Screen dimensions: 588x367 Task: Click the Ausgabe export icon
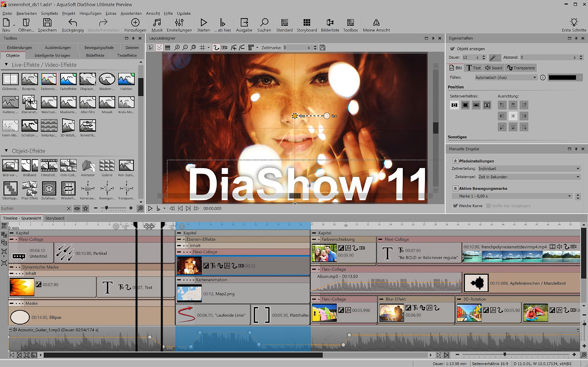pyautogui.click(x=244, y=23)
